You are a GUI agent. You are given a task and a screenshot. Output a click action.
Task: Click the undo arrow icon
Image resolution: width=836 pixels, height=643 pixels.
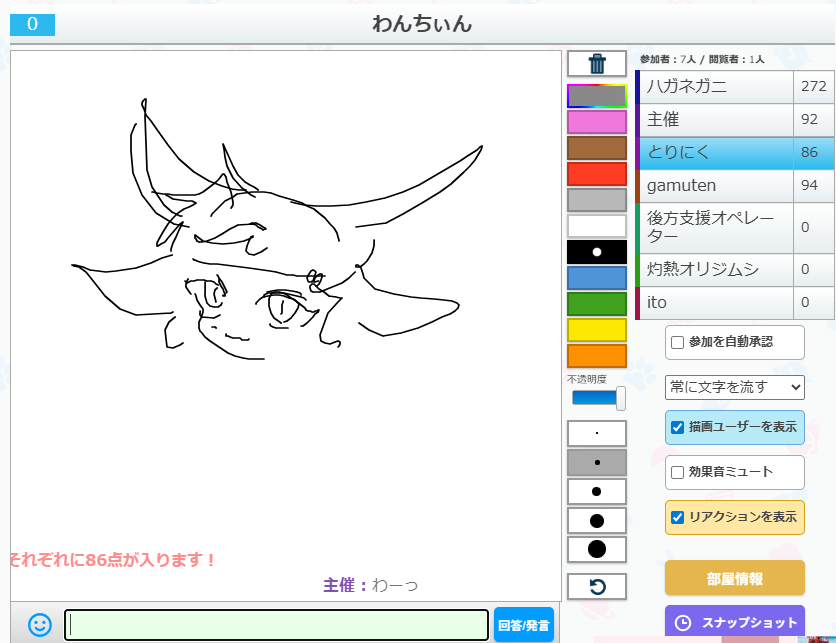pyautogui.click(x=597, y=586)
